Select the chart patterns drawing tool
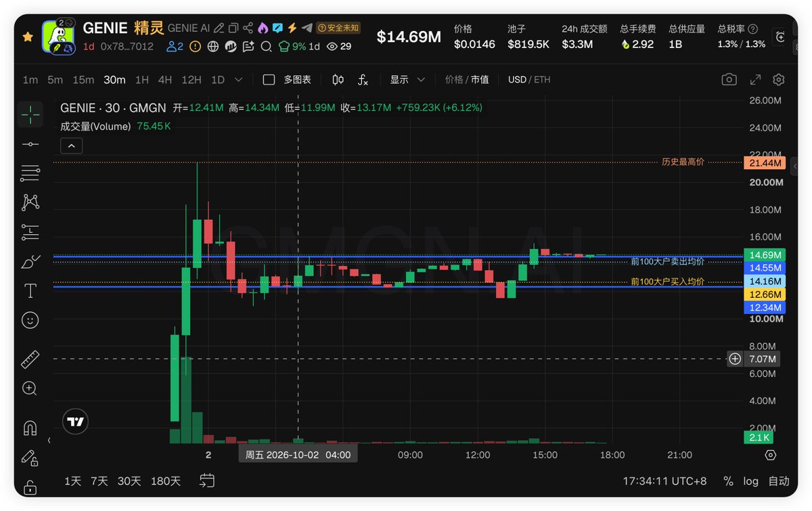The image size is (812, 511). click(30, 202)
